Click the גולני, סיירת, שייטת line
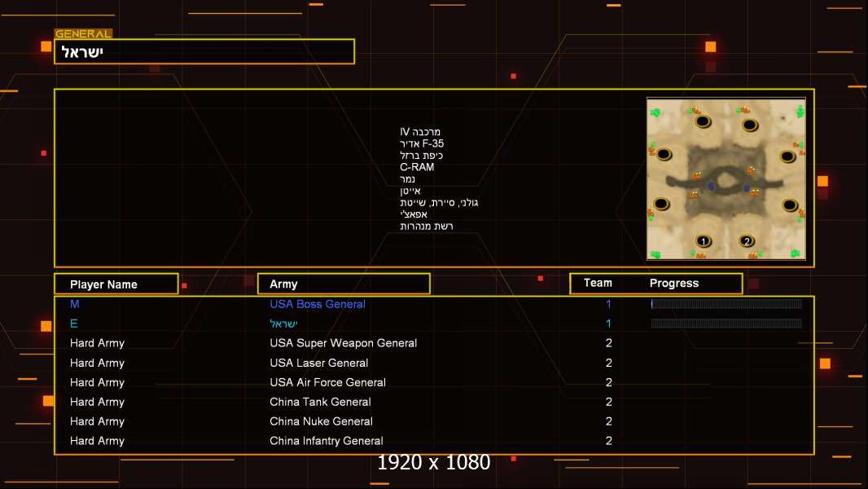 [x=439, y=203]
